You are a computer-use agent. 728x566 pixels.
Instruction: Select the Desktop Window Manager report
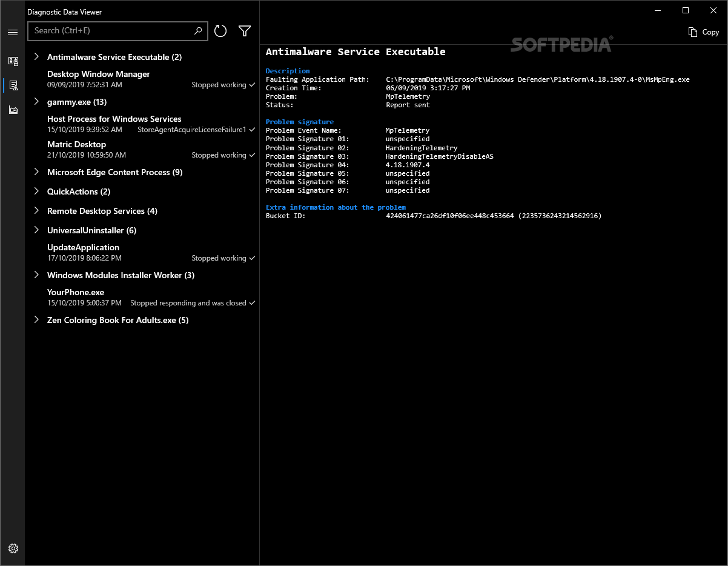coord(142,79)
